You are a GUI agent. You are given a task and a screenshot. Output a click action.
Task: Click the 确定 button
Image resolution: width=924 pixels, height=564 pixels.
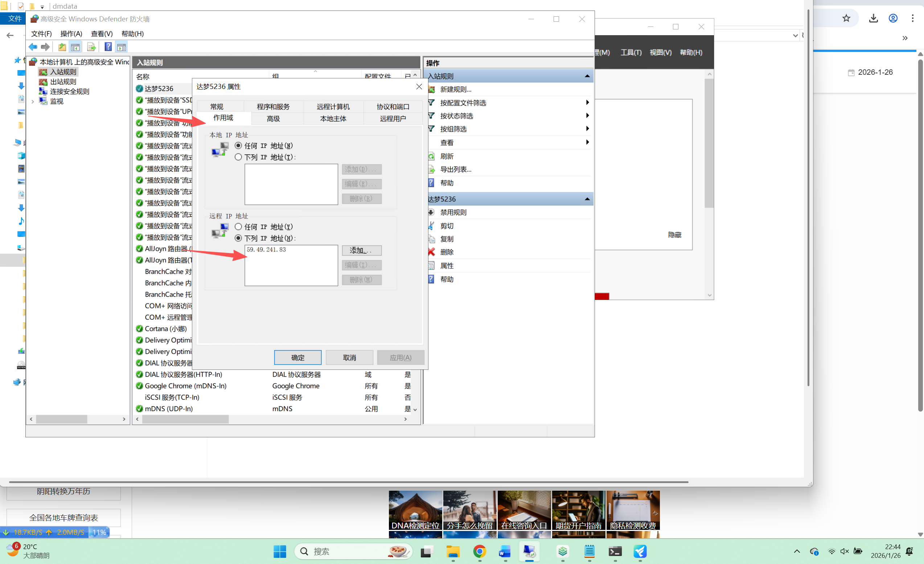point(298,357)
